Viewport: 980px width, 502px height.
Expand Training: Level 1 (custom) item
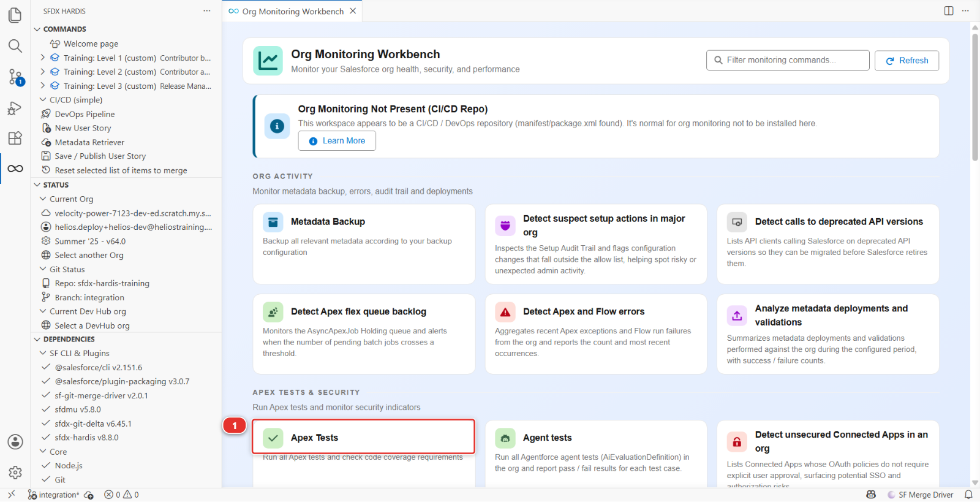(x=43, y=58)
